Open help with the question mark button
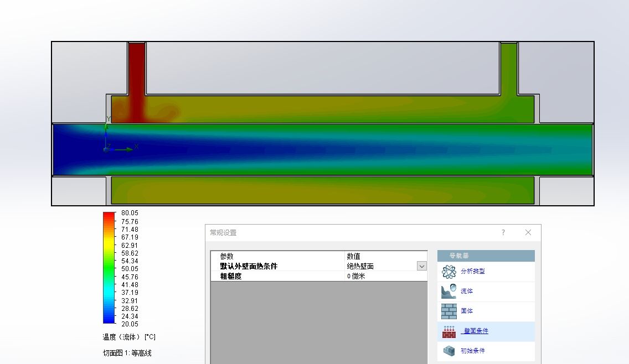The height and width of the screenshot is (364, 629). pos(503,233)
